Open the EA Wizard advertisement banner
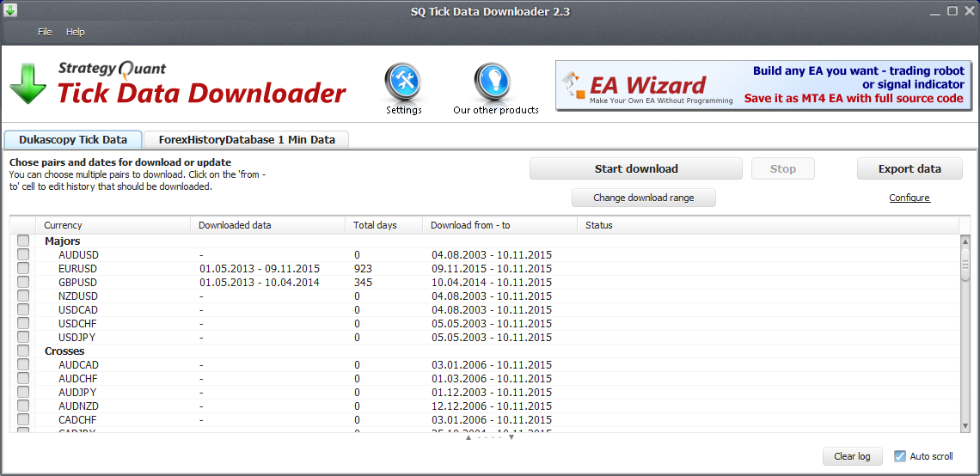 [x=763, y=86]
